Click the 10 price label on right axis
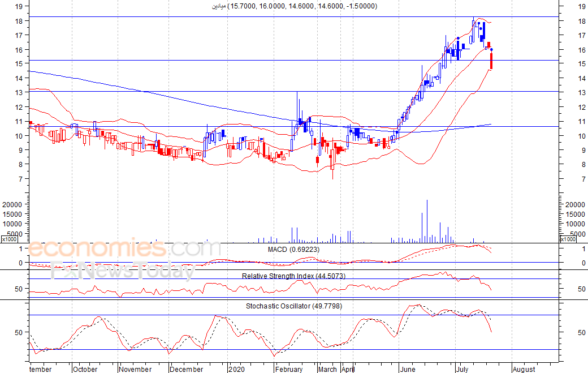588x373 pixels. click(x=582, y=136)
